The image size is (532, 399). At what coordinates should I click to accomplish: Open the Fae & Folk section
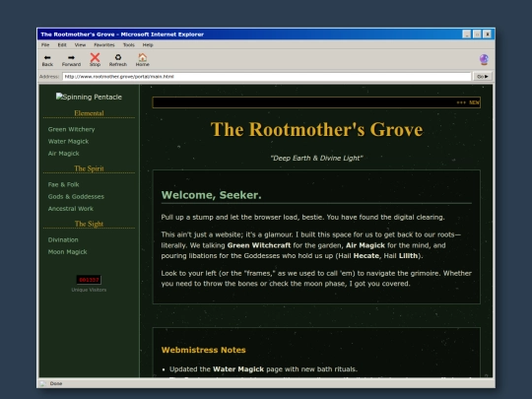coord(63,184)
